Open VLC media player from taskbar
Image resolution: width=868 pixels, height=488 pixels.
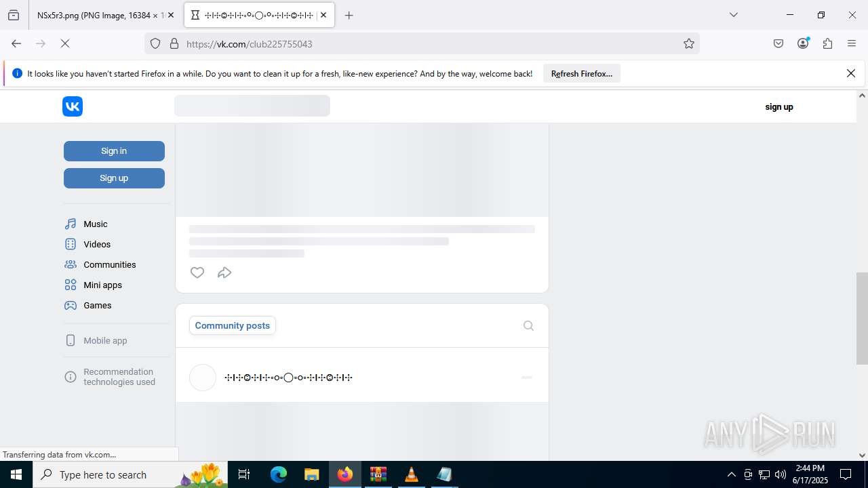point(411,474)
